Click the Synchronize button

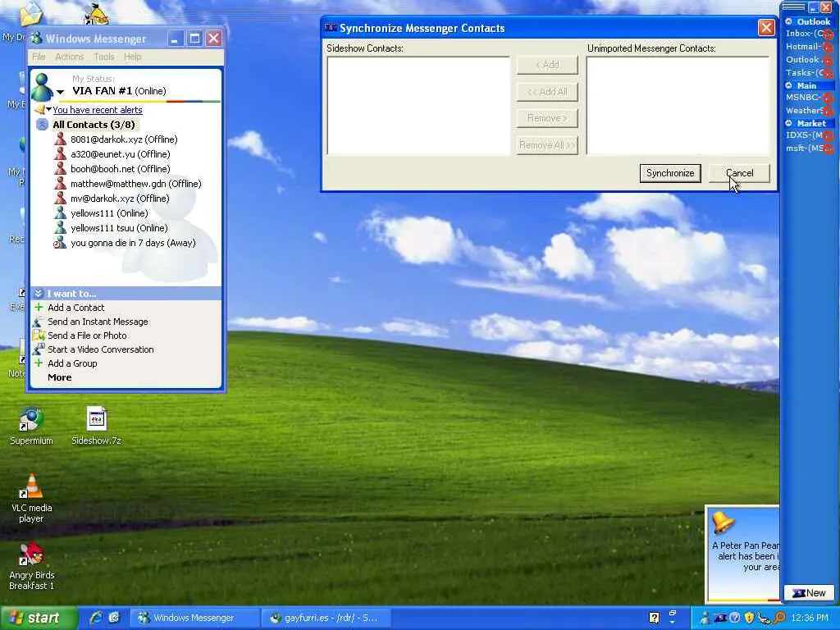(669, 173)
